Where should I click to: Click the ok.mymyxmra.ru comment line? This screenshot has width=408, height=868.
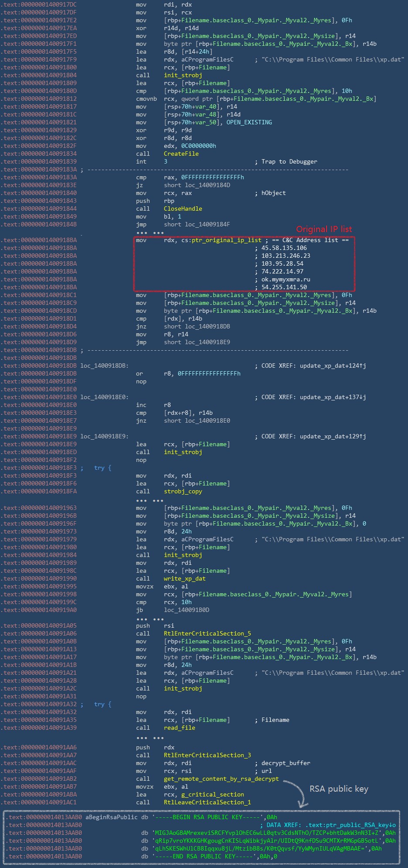(286, 279)
